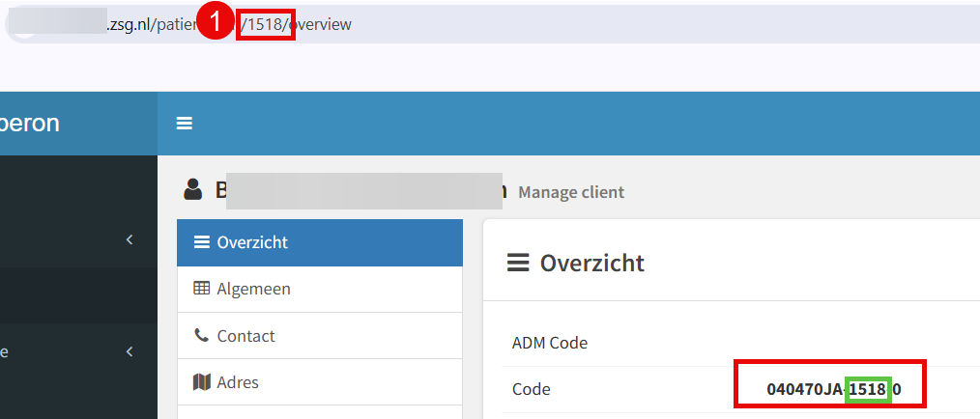Click the user silhouette icon beside client name
This screenshot has height=419, width=980.
pyautogui.click(x=193, y=190)
